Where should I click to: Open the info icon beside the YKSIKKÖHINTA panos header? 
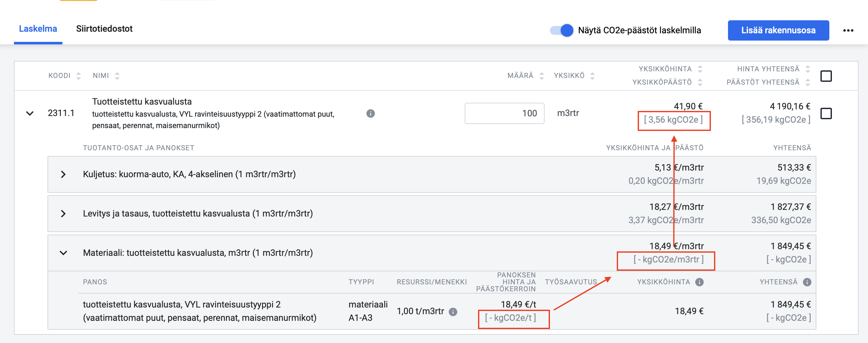click(699, 282)
